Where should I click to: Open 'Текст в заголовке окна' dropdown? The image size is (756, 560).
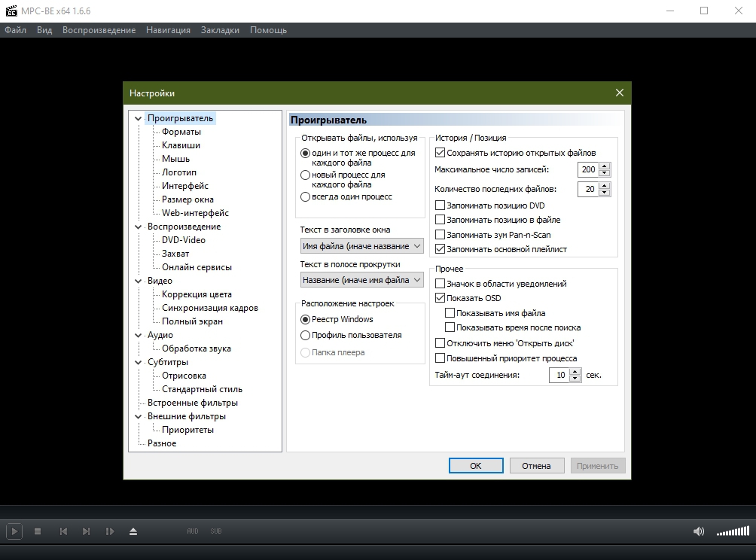point(361,246)
